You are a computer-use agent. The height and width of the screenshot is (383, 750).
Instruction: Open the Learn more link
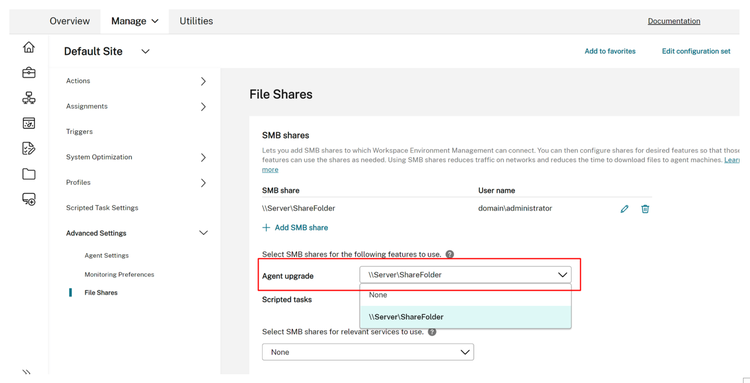270,170
